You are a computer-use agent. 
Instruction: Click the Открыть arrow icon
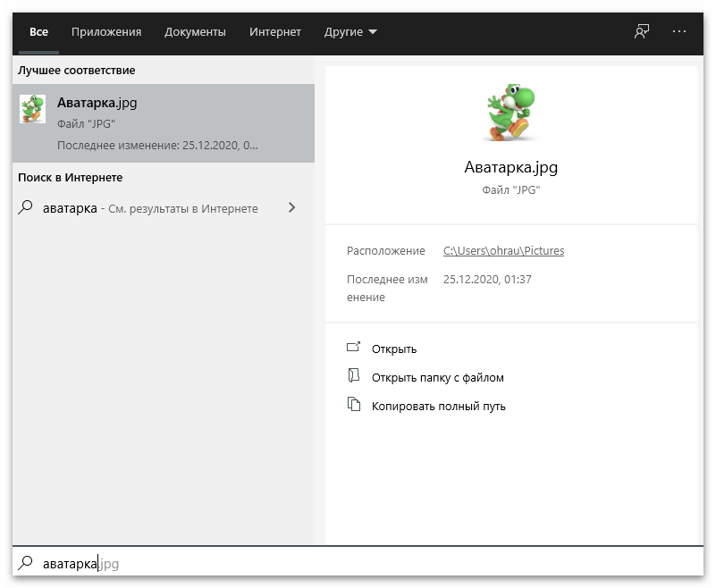354,348
